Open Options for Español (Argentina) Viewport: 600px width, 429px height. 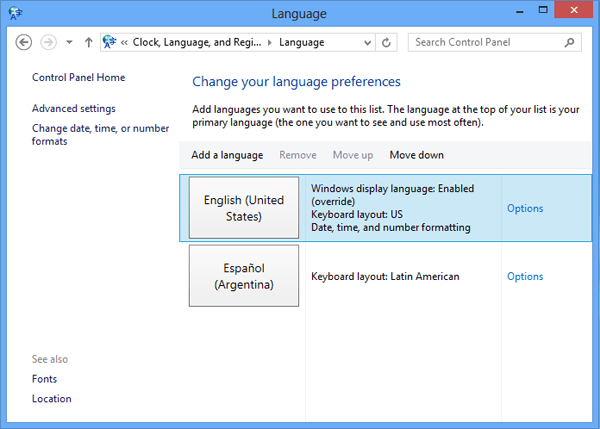[525, 276]
